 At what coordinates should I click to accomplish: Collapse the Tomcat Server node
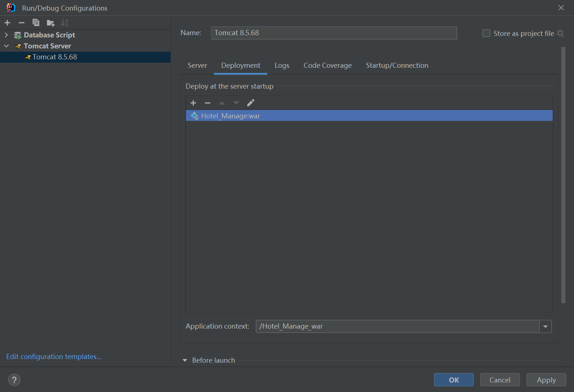tap(6, 46)
